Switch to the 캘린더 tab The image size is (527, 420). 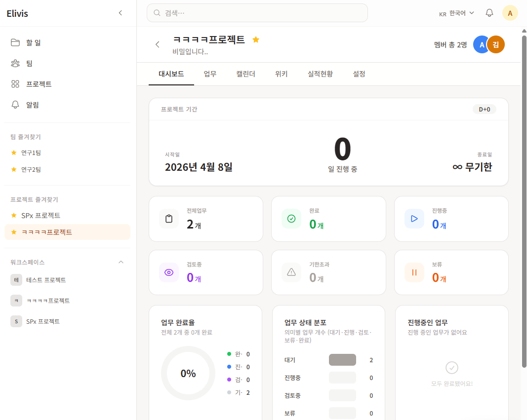click(245, 74)
